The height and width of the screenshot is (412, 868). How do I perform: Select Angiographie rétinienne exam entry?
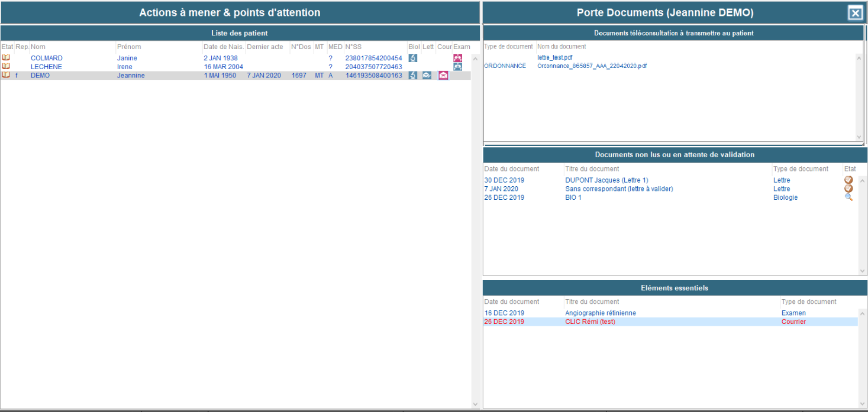pyautogui.click(x=600, y=313)
